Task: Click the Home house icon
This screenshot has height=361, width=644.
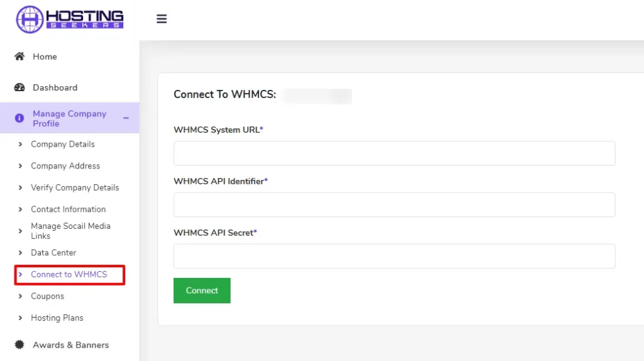Action: click(x=19, y=56)
